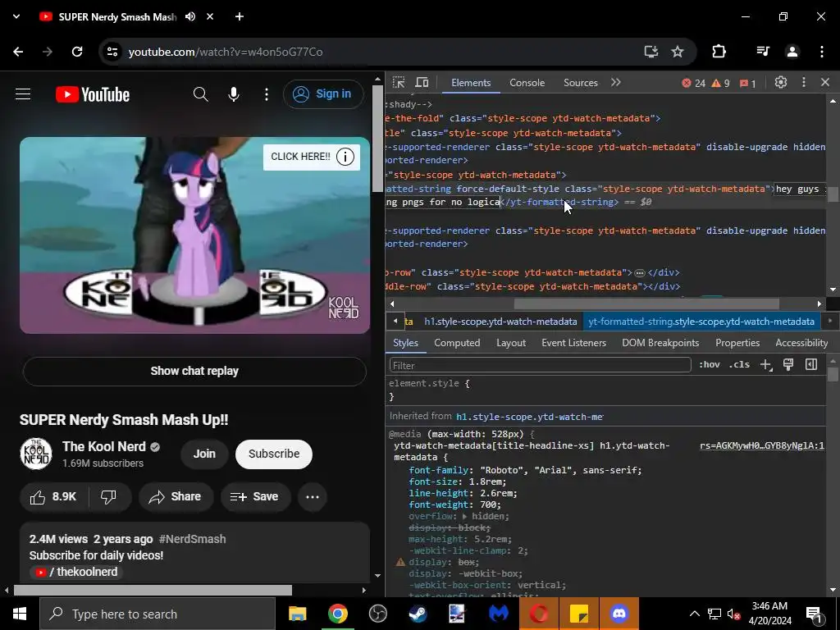Open YouTube search via magnifier icon
Image resolution: width=840 pixels, height=630 pixels.
201,94
